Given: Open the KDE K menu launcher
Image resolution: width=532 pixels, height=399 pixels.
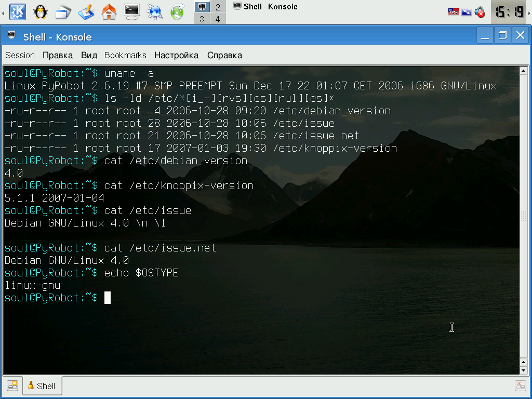Looking at the screenshot, I should pos(17,12).
